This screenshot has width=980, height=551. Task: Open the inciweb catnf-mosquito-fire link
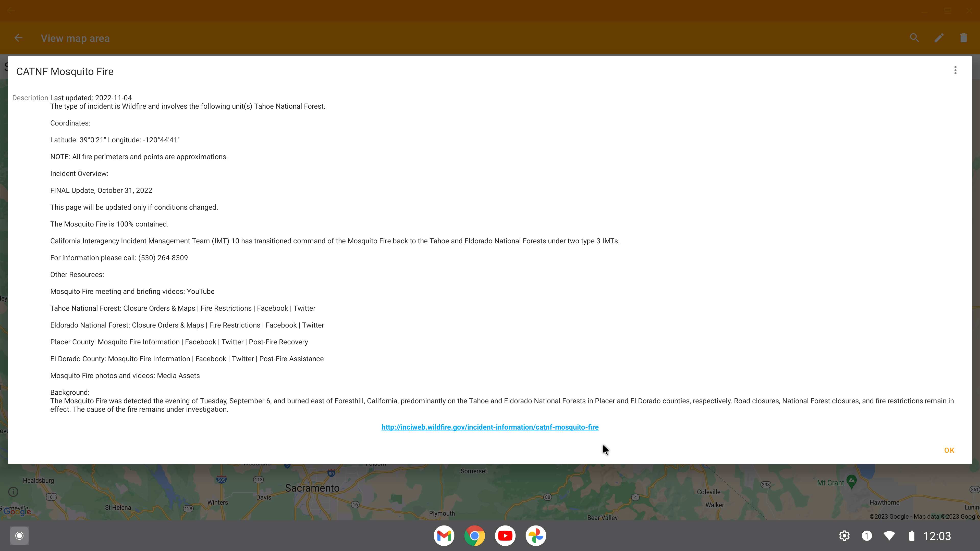coord(490,427)
